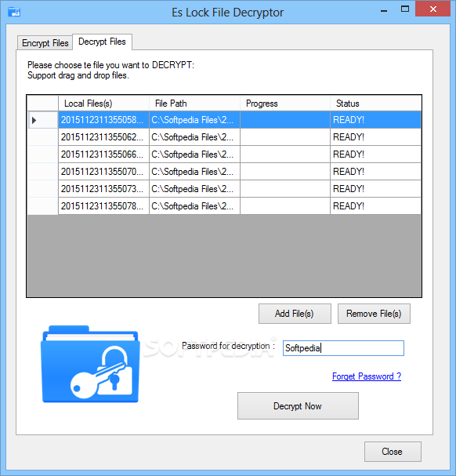Sort by the Local Files(s) column header
The width and height of the screenshot is (456, 476).
pyautogui.click(x=103, y=104)
